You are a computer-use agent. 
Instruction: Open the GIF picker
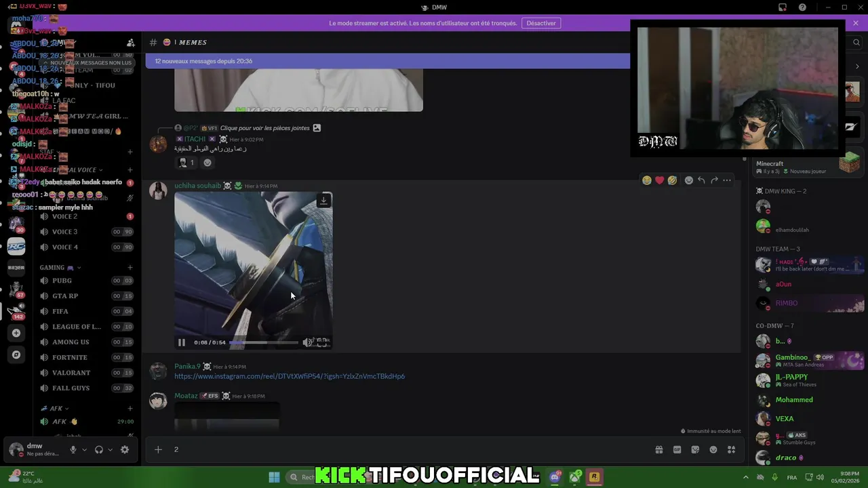click(677, 449)
